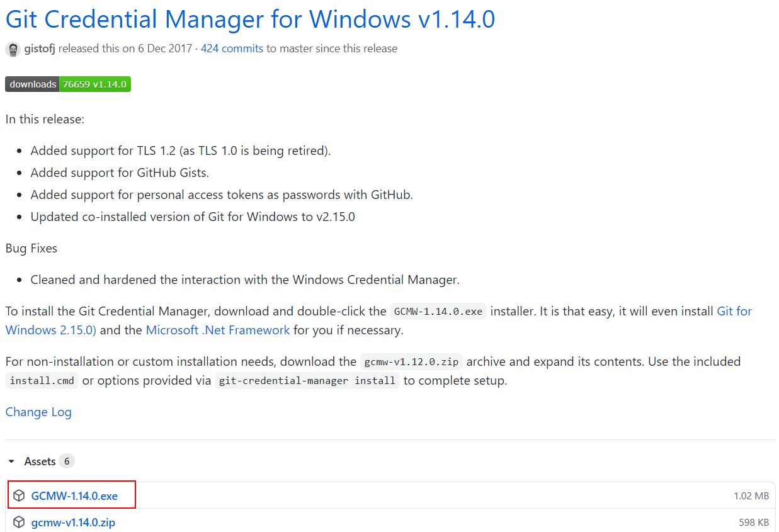Click the 1.02 MB file size label

(751, 496)
